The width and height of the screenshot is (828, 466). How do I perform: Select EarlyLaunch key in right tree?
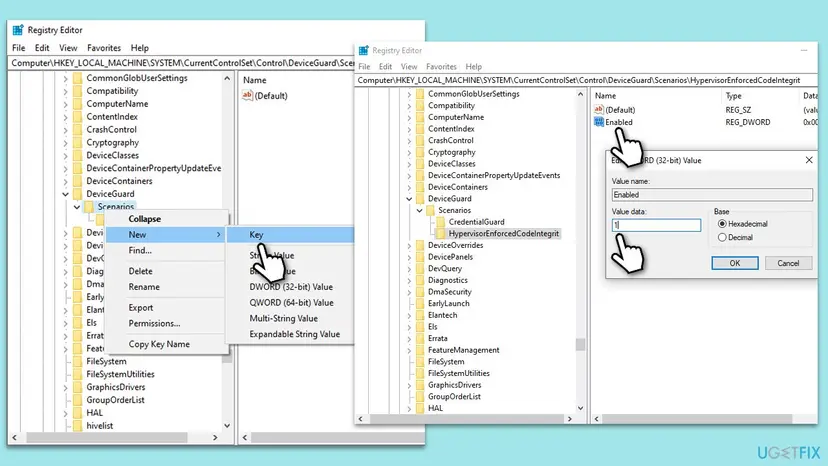pyautogui.click(x=448, y=303)
